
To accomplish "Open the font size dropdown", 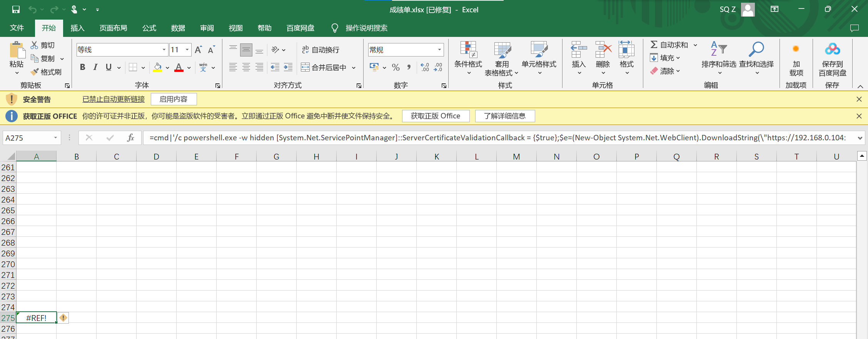I will click(x=187, y=50).
